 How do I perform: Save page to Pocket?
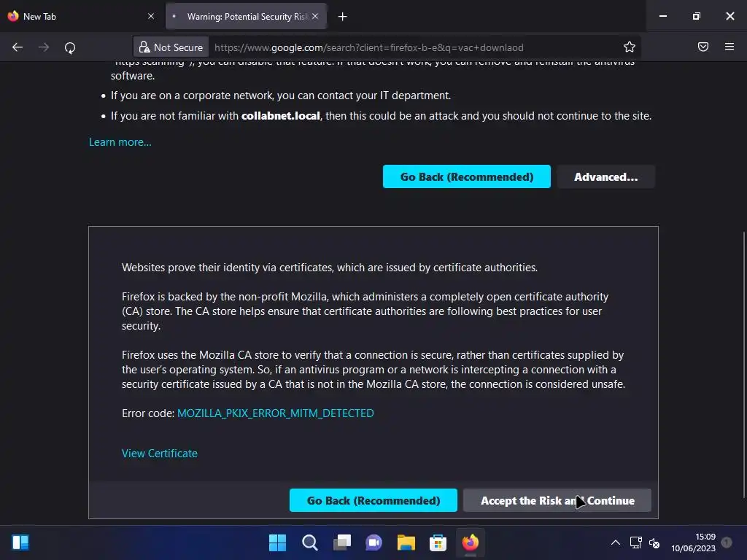coord(703,47)
